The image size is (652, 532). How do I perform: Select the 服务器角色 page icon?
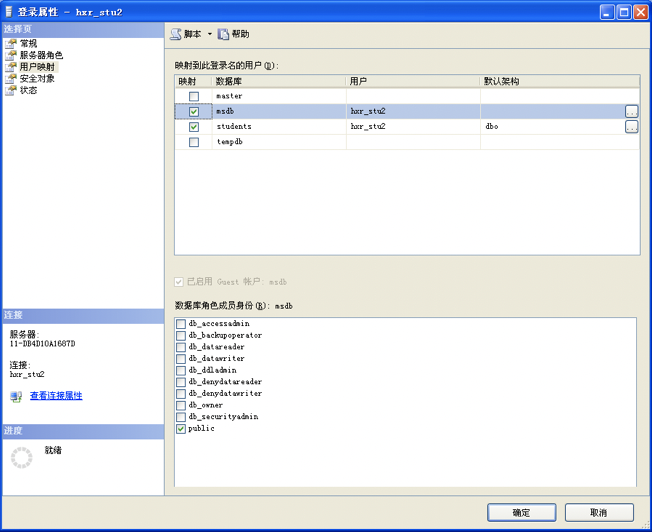11,55
